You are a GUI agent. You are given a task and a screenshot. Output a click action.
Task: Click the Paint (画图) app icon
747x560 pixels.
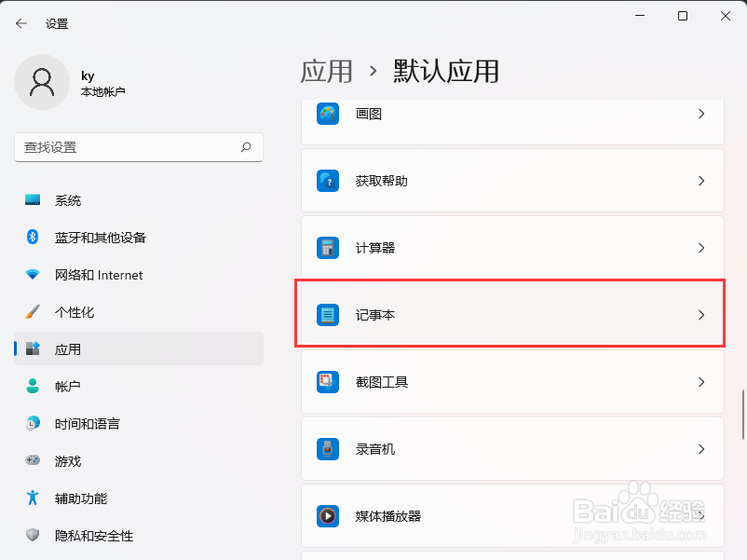(x=328, y=114)
